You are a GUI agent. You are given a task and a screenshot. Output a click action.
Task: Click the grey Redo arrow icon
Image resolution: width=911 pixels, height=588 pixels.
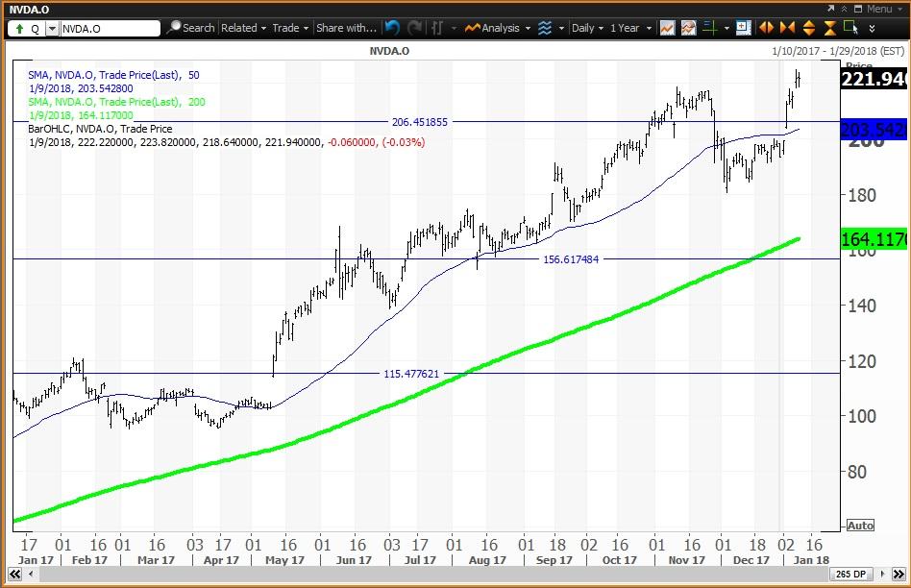point(414,27)
